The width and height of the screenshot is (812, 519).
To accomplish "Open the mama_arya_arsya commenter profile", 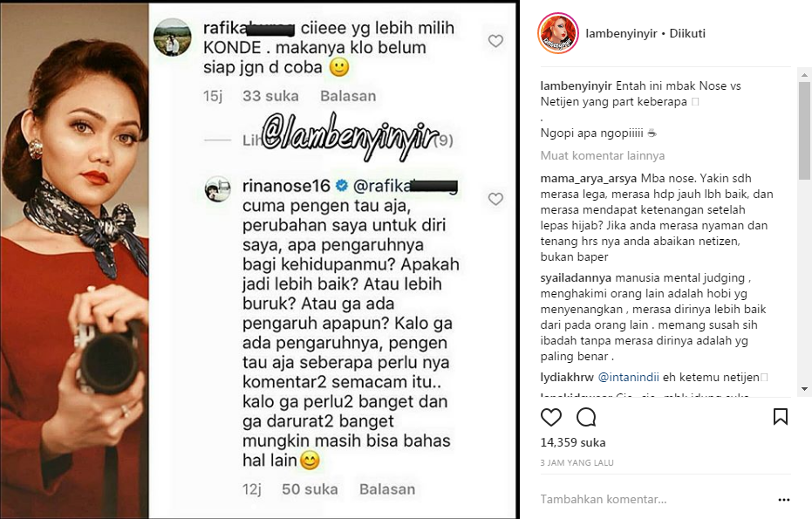I will tap(588, 179).
